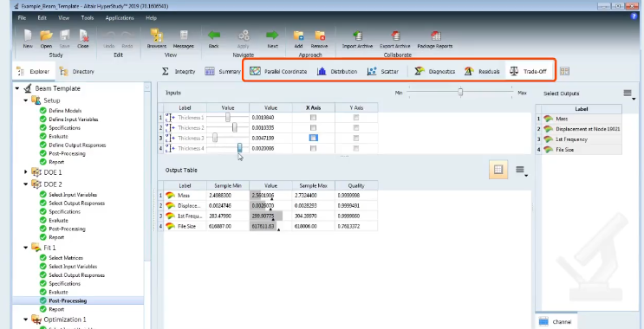The height and width of the screenshot is (329, 644).
Task: Click the Close study icon
Action: (83, 35)
